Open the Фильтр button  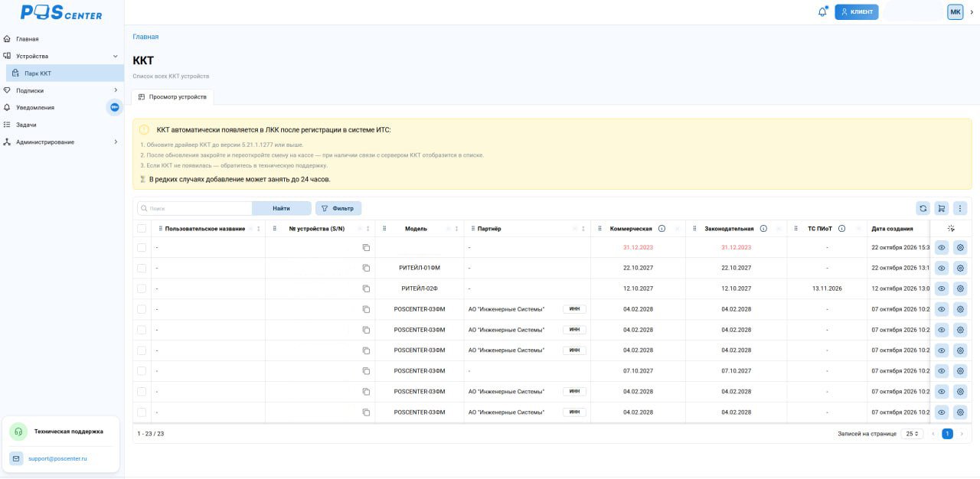tap(338, 208)
